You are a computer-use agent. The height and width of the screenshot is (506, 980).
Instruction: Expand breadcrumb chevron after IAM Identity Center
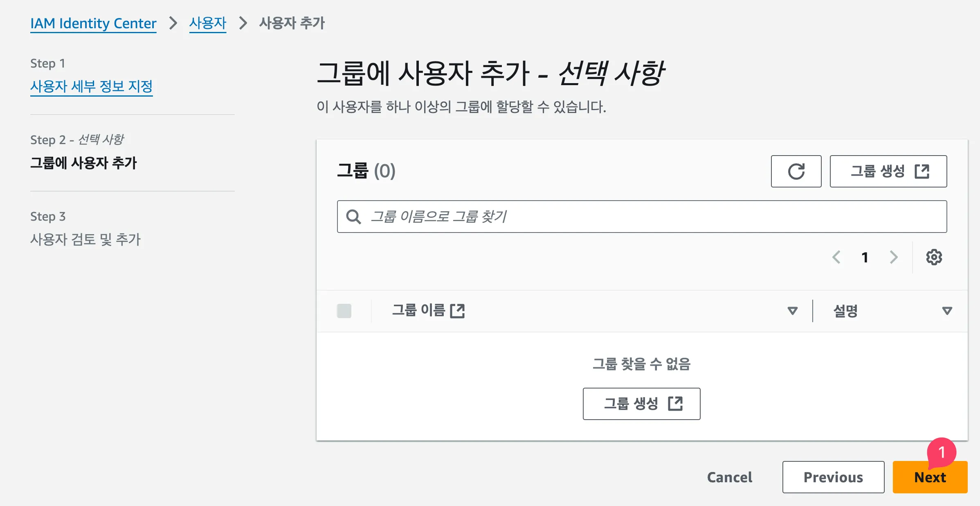(172, 23)
